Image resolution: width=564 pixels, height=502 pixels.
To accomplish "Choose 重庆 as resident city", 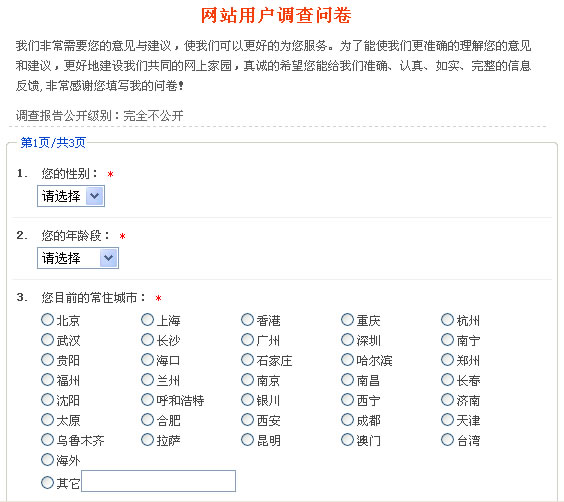I will tap(347, 320).
